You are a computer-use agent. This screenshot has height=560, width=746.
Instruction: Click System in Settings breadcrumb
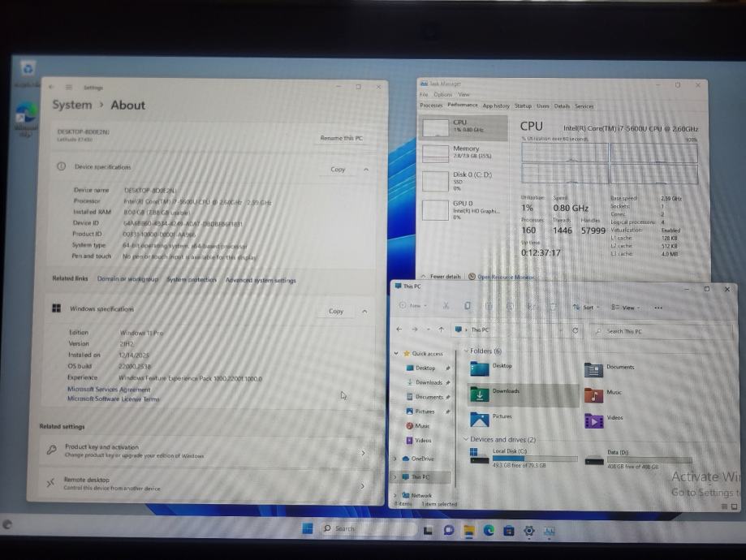72,105
